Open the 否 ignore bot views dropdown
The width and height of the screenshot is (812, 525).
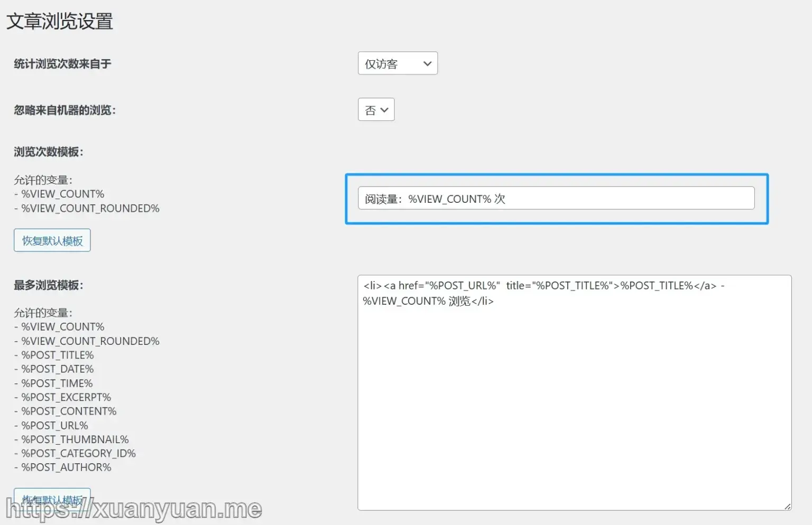[376, 110]
